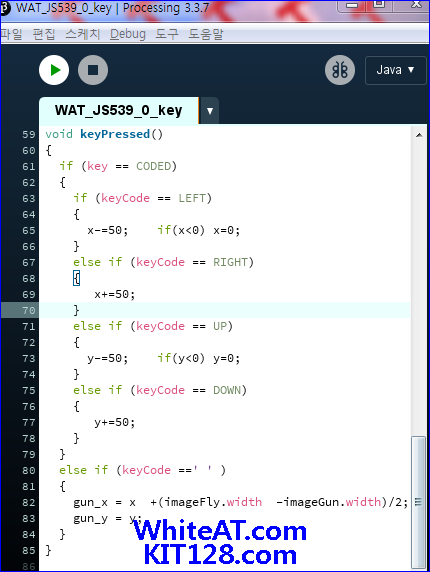Open the Debug menu

click(x=128, y=34)
